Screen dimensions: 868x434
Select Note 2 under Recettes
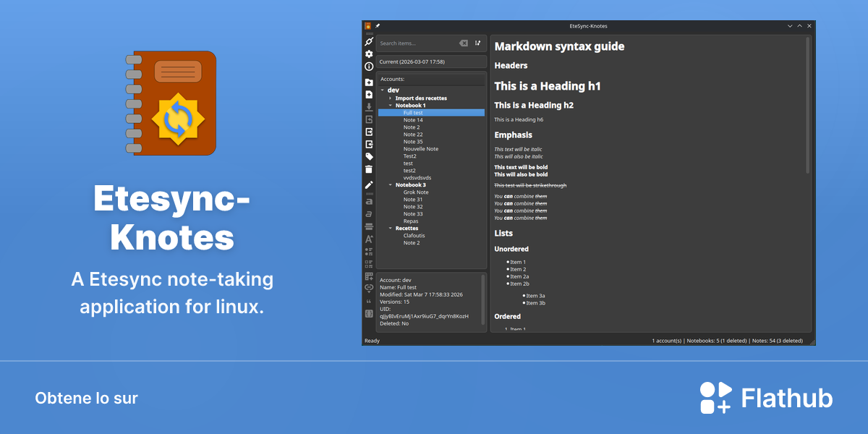point(412,243)
